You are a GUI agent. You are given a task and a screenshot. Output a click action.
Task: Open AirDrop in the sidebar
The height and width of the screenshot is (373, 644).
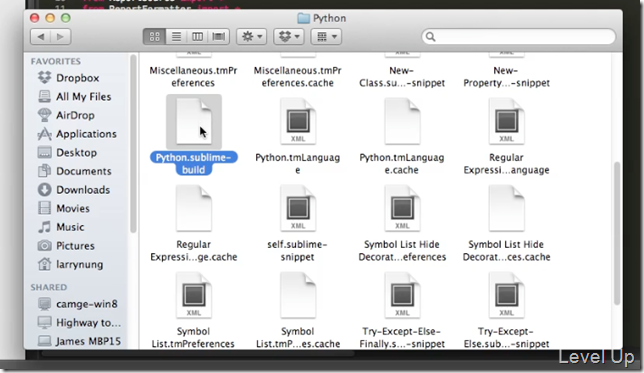[x=66, y=115]
